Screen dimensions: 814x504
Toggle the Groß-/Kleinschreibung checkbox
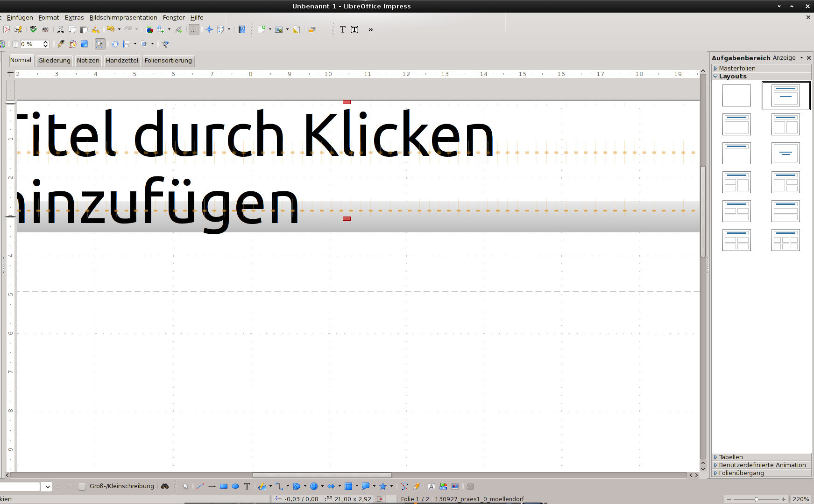point(82,486)
